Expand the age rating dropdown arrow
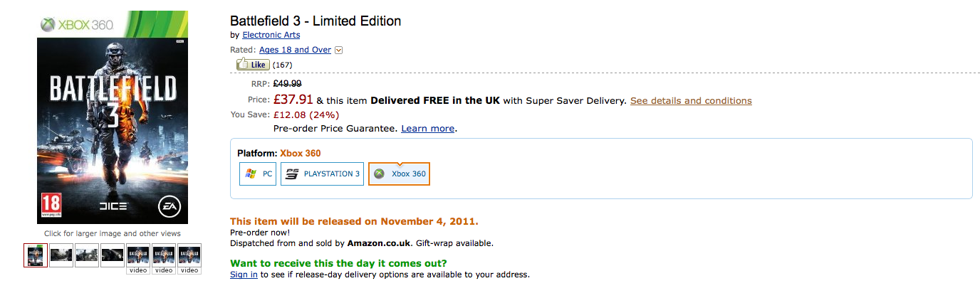The height and width of the screenshot is (298, 980). coord(339,50)
